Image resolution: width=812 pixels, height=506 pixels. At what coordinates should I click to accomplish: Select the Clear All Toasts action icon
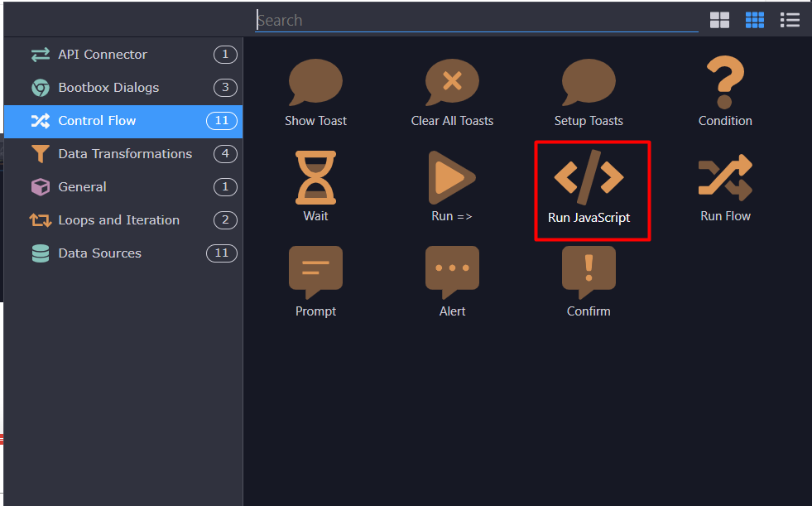[x=452, y=82]
